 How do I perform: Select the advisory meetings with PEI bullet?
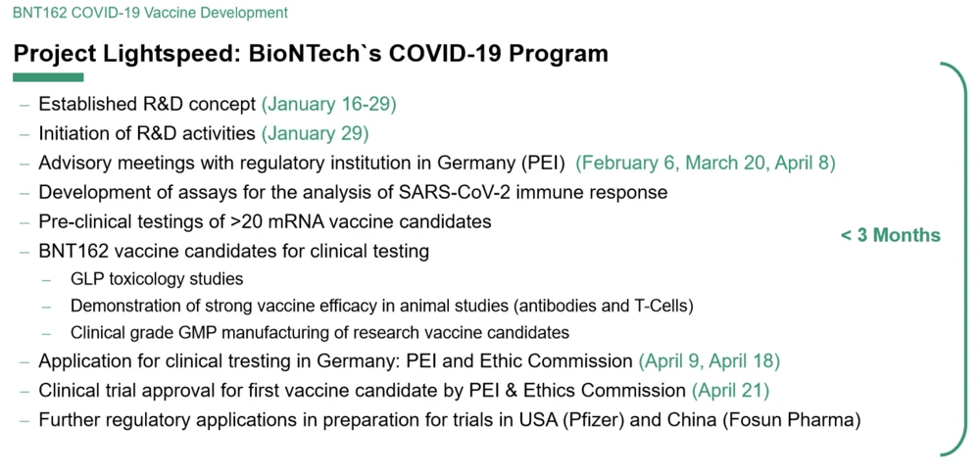(302, 163)
